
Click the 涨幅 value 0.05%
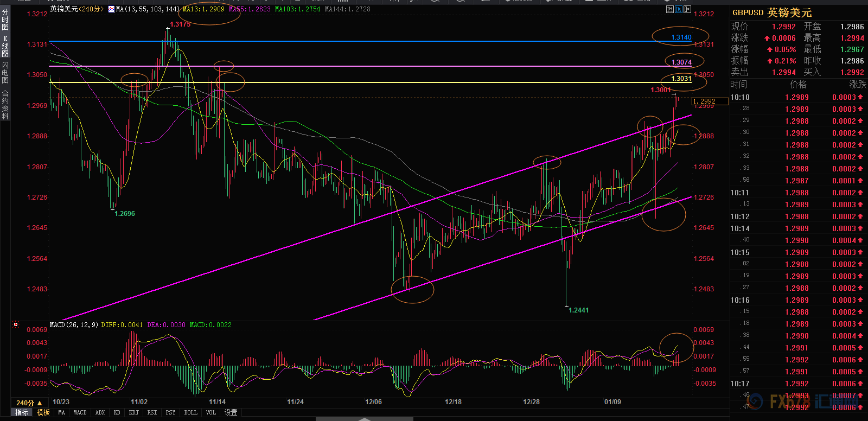pos(786,49)
